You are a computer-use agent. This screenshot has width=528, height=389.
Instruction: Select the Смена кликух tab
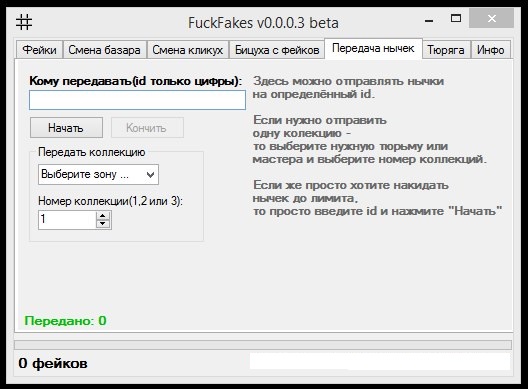(188, 50)
